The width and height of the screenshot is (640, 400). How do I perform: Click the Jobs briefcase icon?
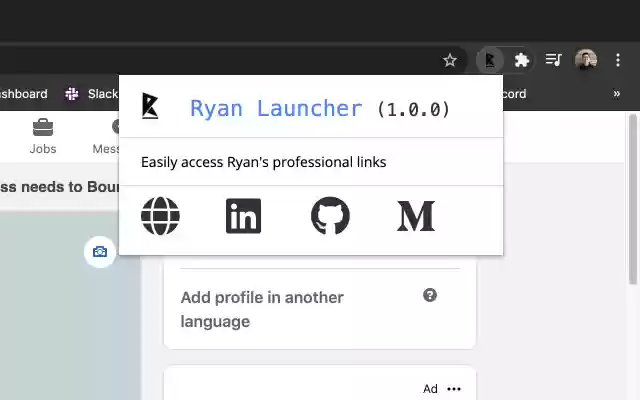(x=43, y=127)
